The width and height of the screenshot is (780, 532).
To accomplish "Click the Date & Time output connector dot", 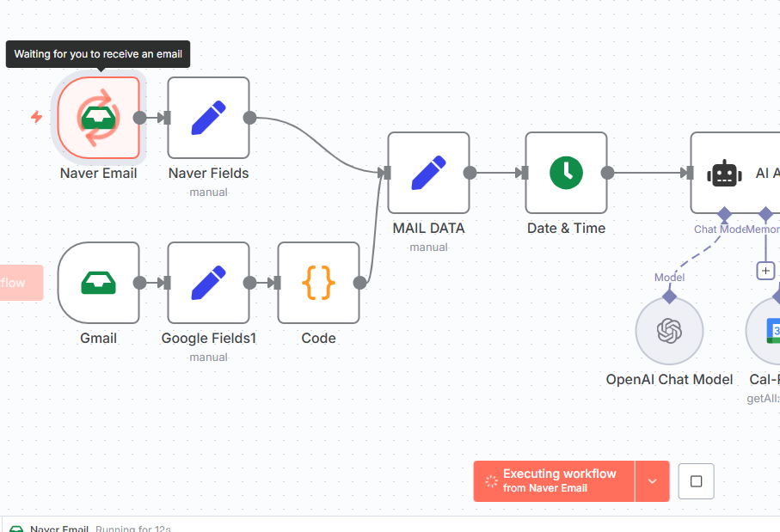I will (x=607, y=173).
